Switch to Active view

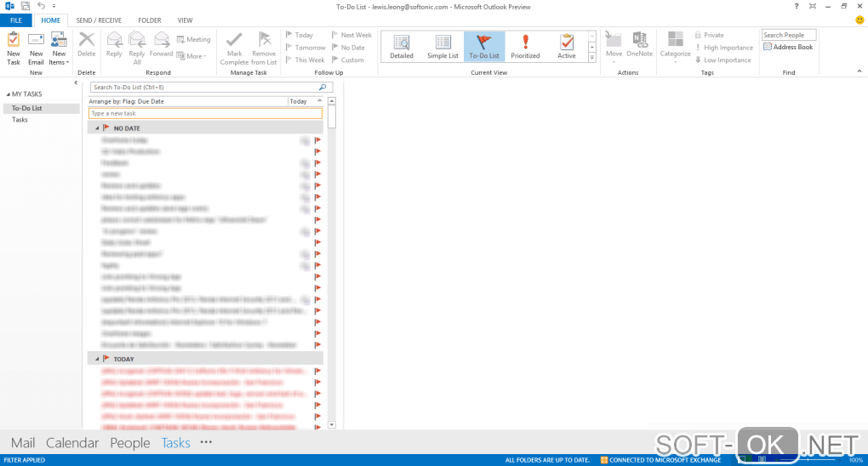(566, 47)
